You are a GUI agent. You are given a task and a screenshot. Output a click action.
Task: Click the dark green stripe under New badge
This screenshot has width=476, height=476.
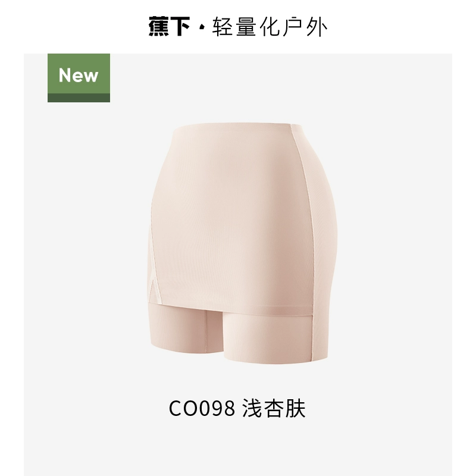(79, 98)
